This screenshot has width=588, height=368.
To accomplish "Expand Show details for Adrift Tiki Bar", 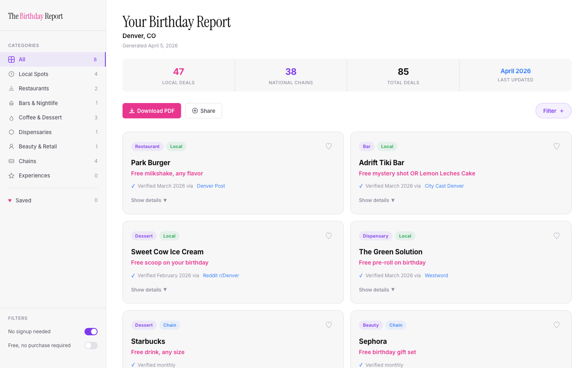I will (377, 200).
